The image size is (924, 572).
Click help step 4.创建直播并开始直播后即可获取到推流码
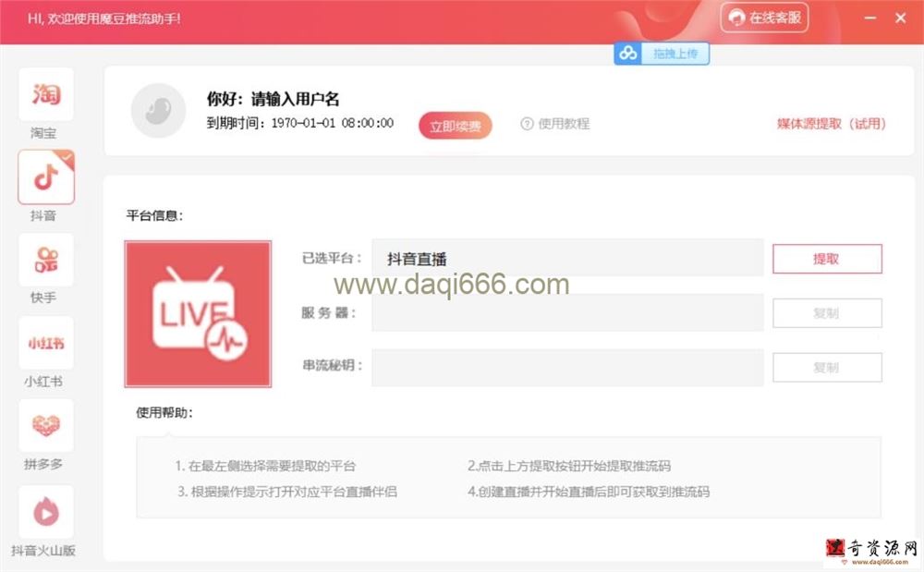[589, 492]
